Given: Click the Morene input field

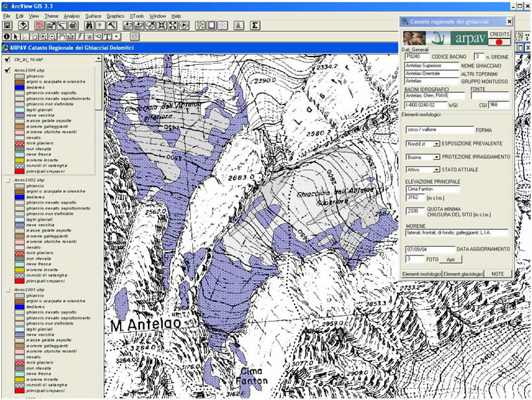Looking at the screenshot, I should pos(457,233).
